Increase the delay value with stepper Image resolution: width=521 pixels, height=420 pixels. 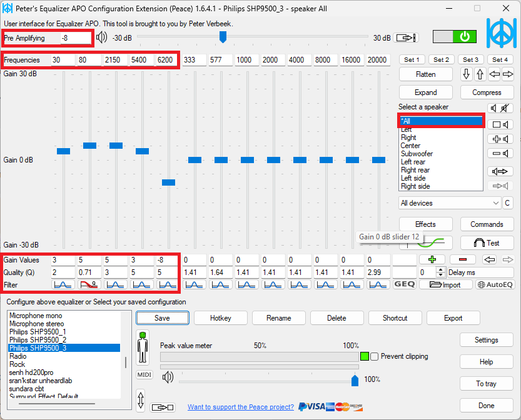pyautogui.click(x=440, y=270)
